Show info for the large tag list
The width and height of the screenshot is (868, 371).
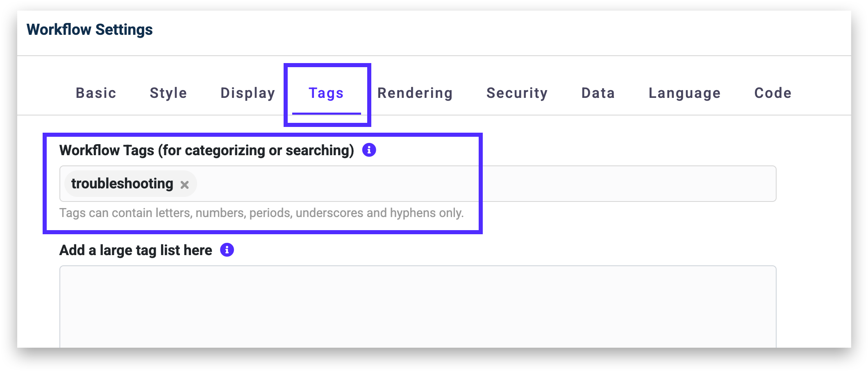(227, 250)
